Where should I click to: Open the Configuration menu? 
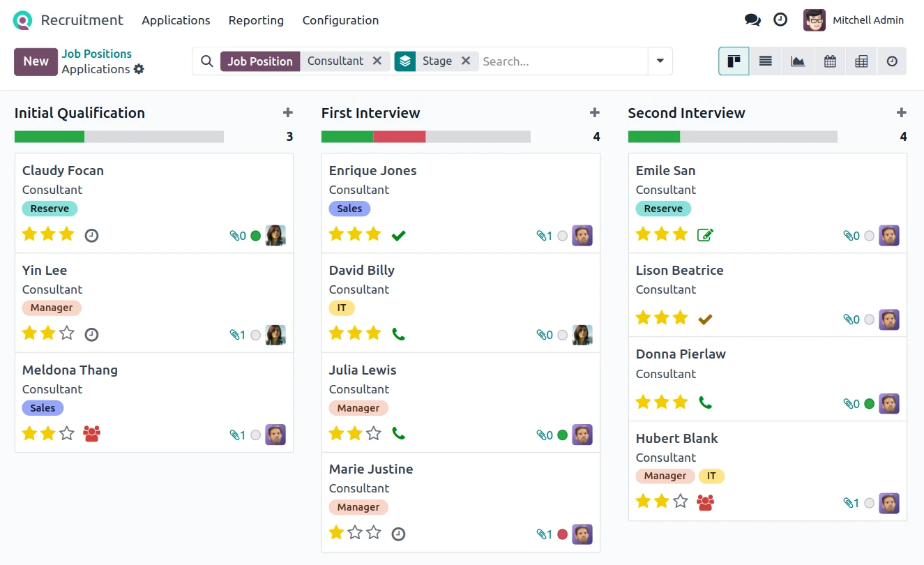point(340,20)
